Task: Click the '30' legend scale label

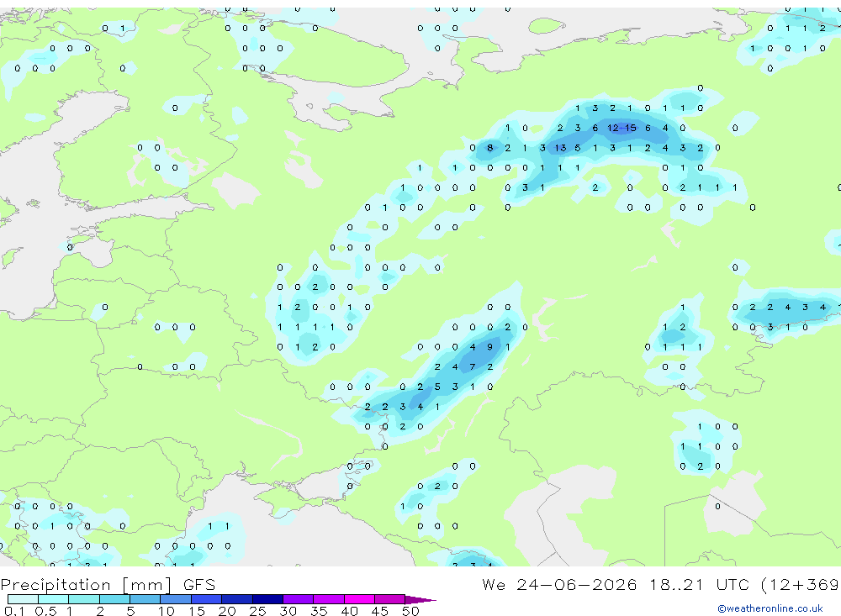Action: click(288, 611)
